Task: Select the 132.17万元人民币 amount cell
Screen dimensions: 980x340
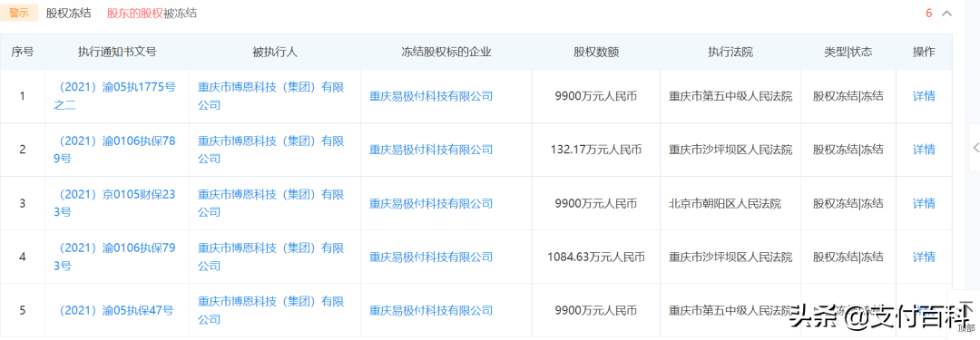Action: pos(595,150)
